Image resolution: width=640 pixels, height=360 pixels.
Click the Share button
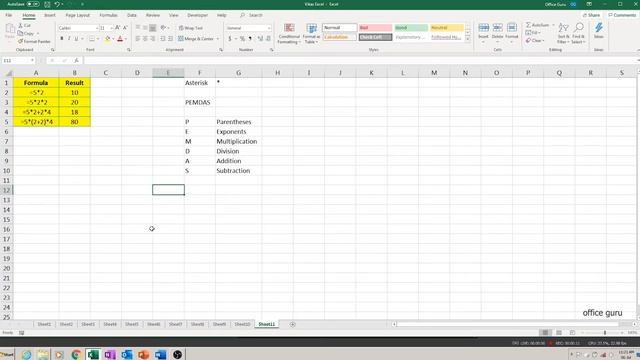coord(591,15)
